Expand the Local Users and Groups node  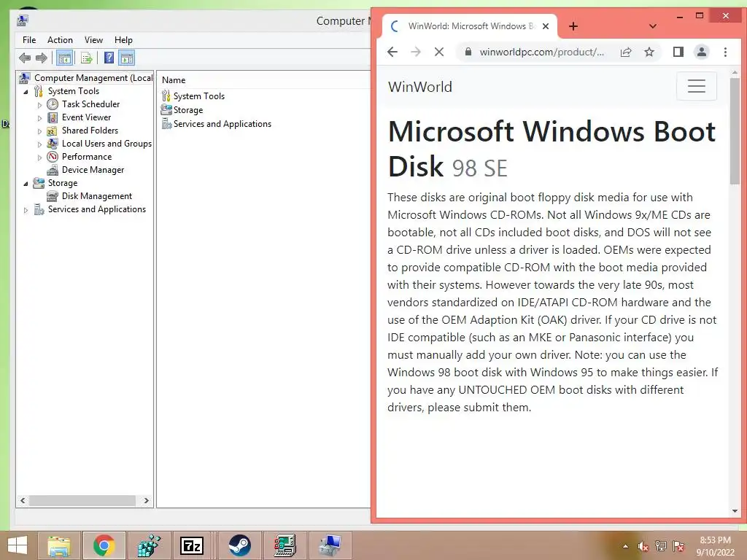click(x=39, y=144)
